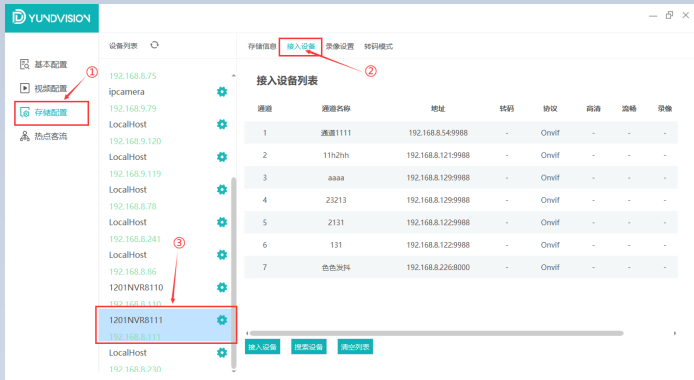694x380 pixels.
Task: Click gear icon beside LocalHost 192.168.9.119
Action: click(222, 157)
